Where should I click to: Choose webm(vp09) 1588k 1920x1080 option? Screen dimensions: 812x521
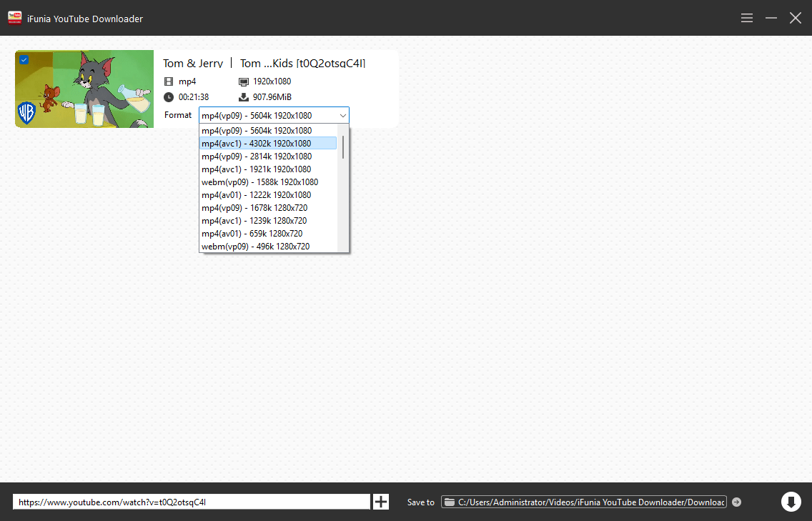[259, 182]
